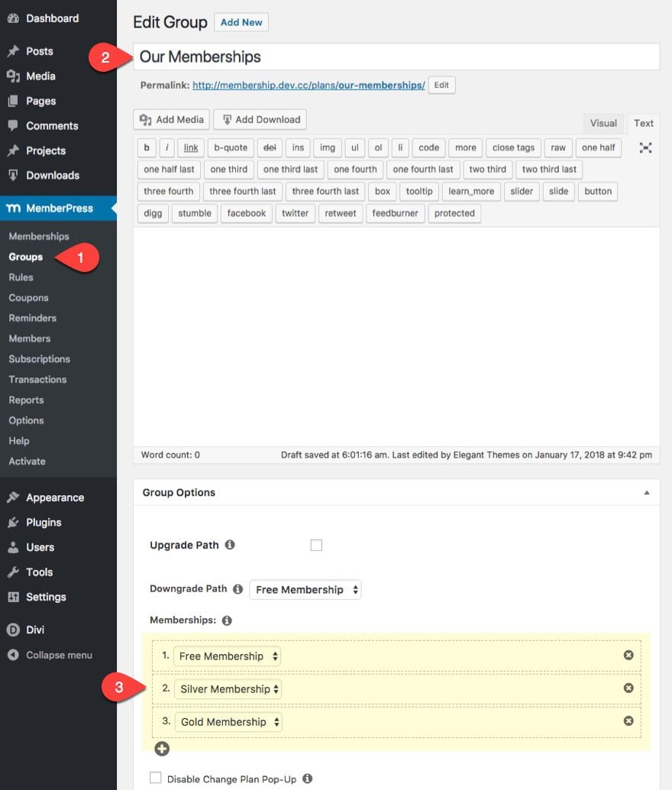The width and height of the screenshot is (672, 790).
Task: Click the Projects pin icon
Action: click(x=13, y=151)
